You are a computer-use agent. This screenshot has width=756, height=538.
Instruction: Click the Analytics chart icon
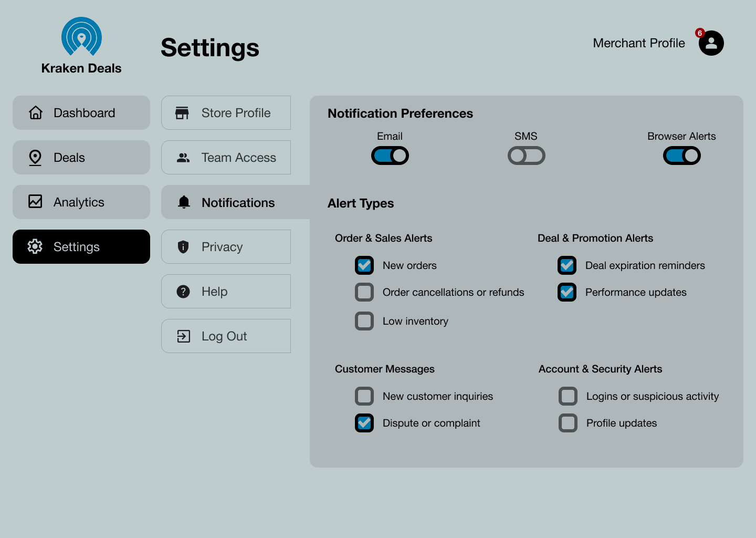(35, 202)
